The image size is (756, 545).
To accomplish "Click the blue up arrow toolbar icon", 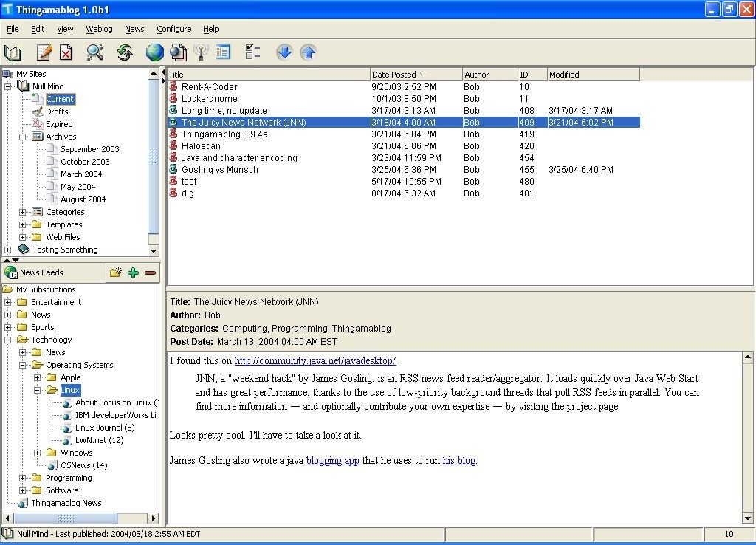I will (x=309, y=52).
